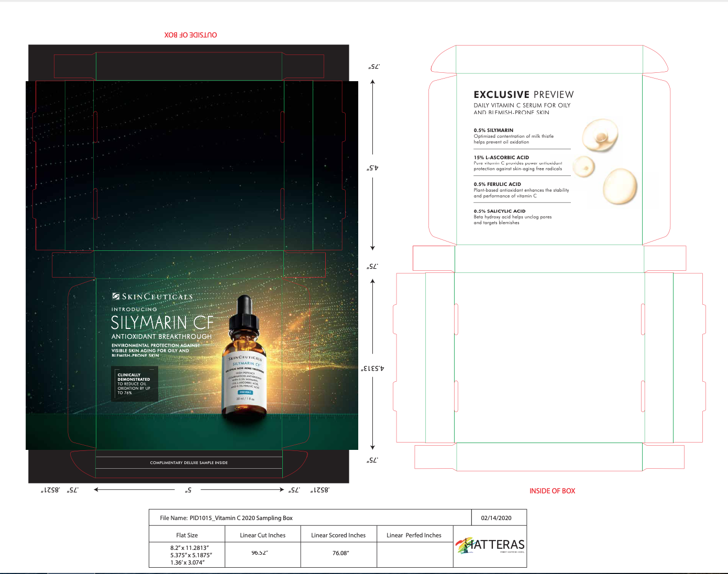Select 'Optimized concentration of milk thistle' description
728x574 pixels.
(514, 136)
